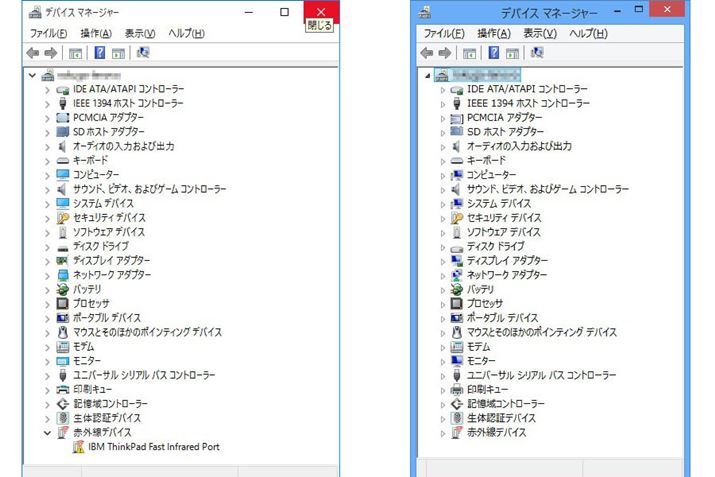Click the セキュリティ デバイス key icon in left window
Image resolution: width=715 pixels, height=477 pixels.
(63, 217)
